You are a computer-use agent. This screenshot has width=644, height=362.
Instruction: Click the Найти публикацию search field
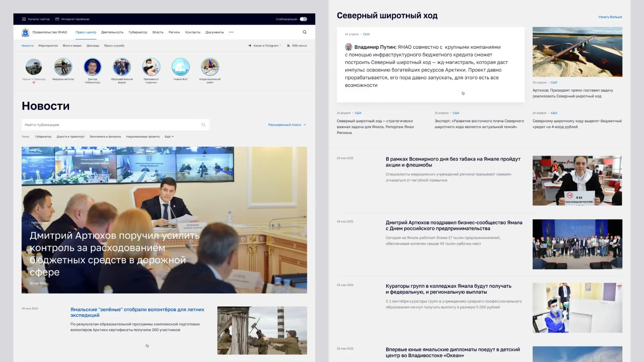coord(115,125)
